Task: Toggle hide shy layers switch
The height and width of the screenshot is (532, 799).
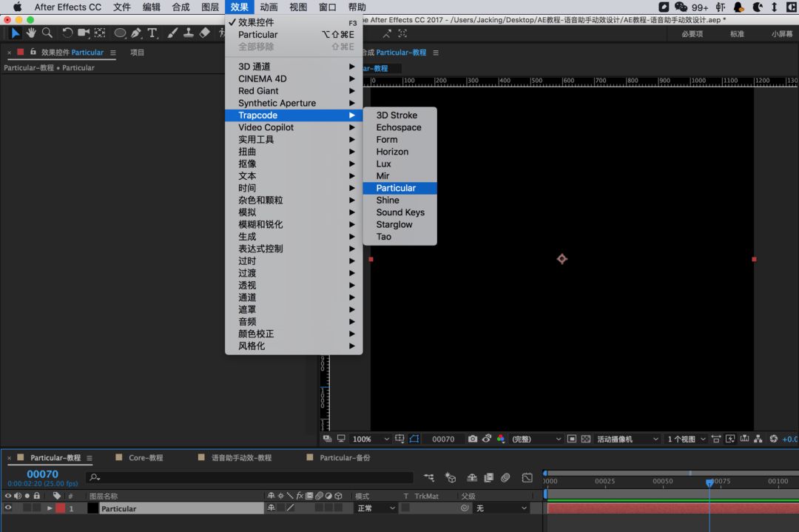Action: pyautogui.click(x=472, y=477)
